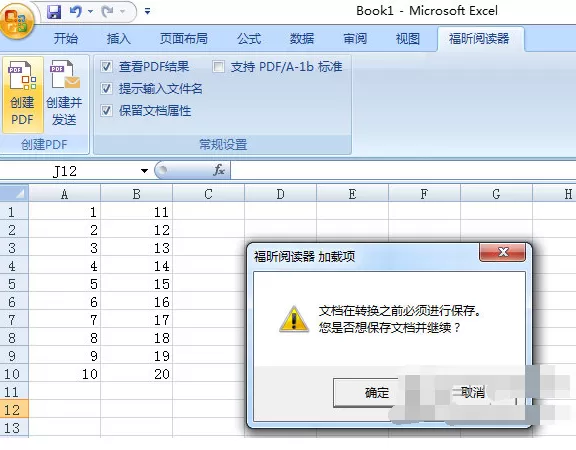This screenshot has height=450, width=576.
Task: Click the 创建PDF button
Action: point(22,94)
